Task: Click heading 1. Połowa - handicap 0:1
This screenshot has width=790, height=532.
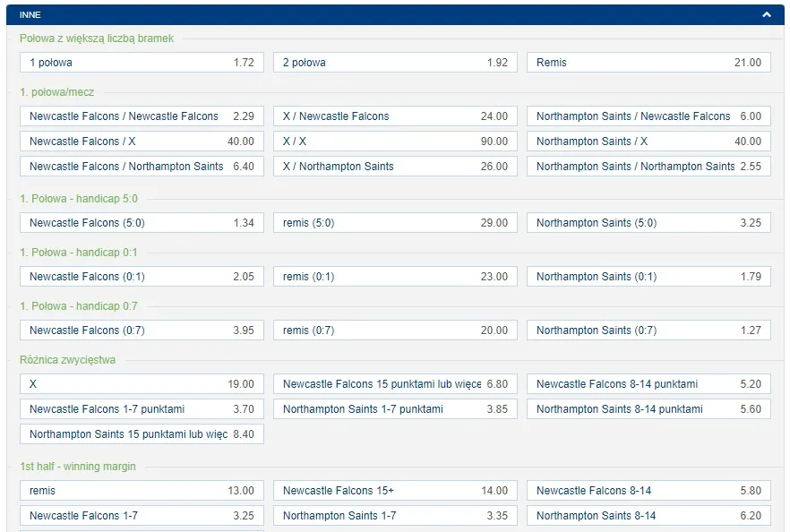Action: [79, 253]
